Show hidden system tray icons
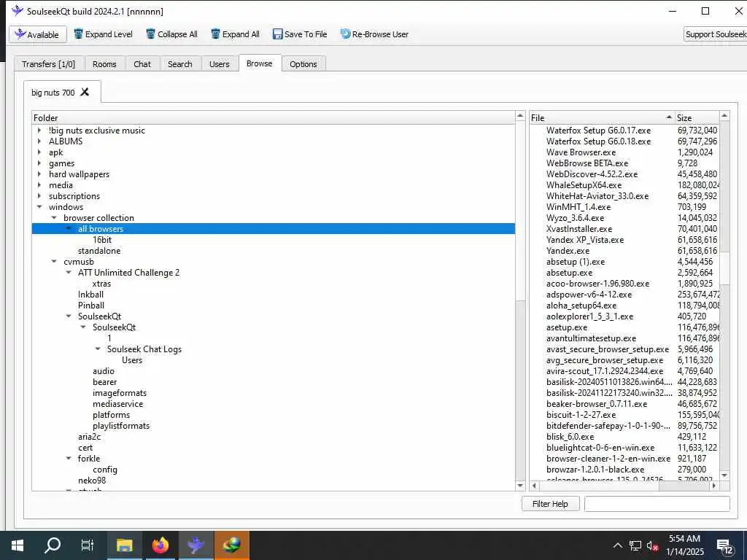 (x=617, y=545)
